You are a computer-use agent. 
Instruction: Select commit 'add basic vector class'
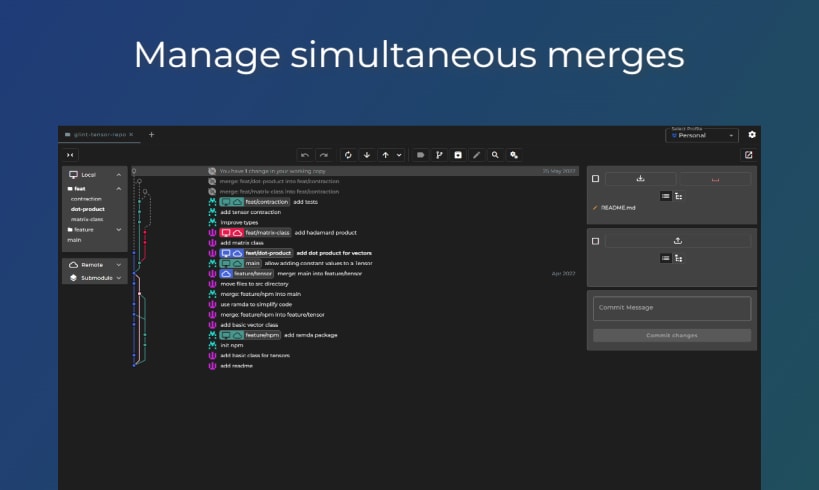coord(249,325)
